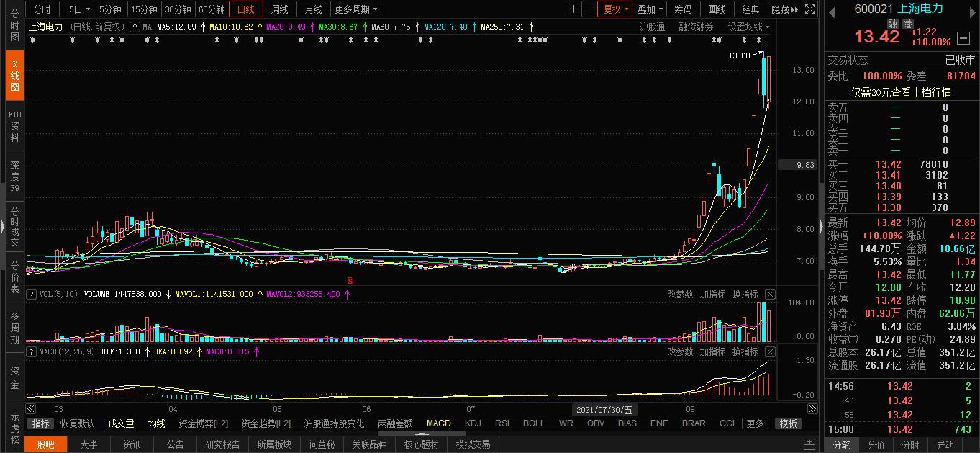The height and width of the screenshot is (453, 980).
Task: Open the 5日 period dropdown
Action: [x=79, y=9]
